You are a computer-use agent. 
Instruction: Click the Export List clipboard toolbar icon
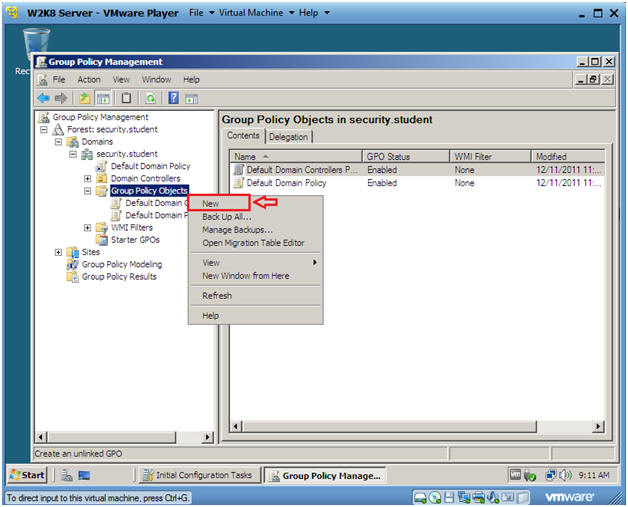coord(126,98)
